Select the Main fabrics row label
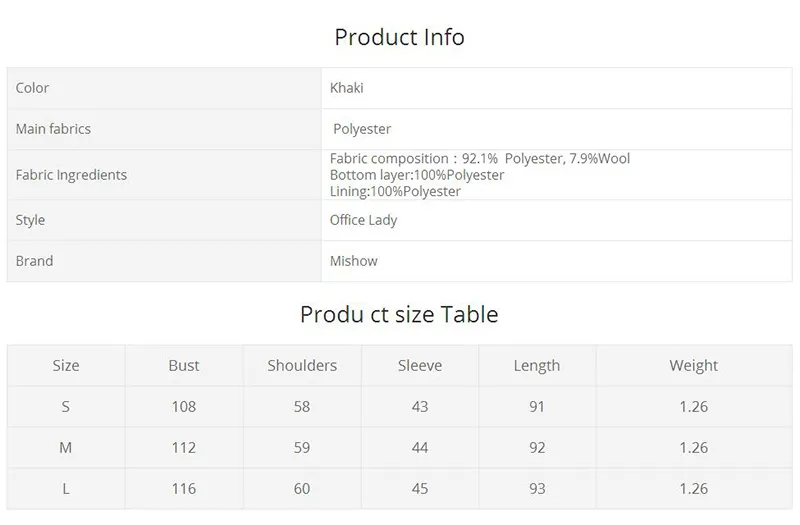This screenshot has width=800, height=525. point(53,129)
